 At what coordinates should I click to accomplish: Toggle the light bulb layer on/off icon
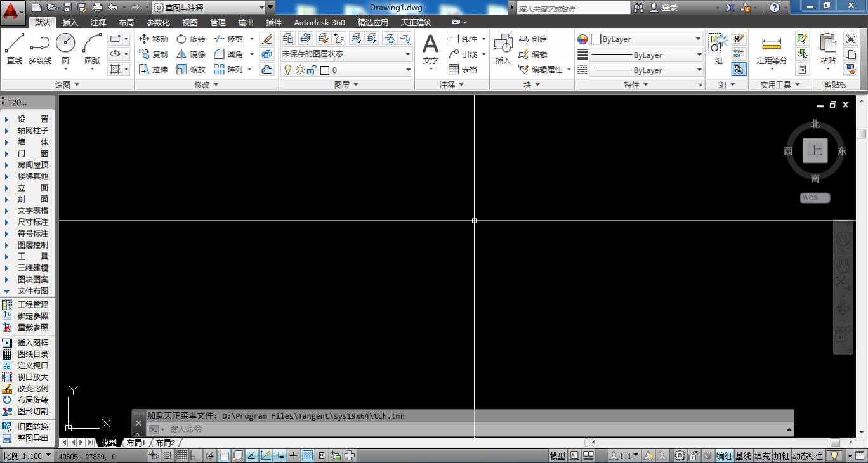tap(287, 70)
